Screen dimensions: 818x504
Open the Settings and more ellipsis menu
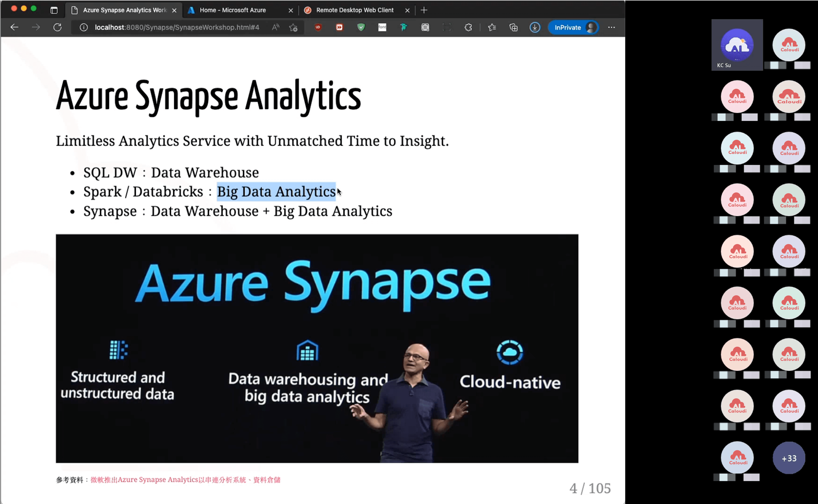tap(612, 27)
